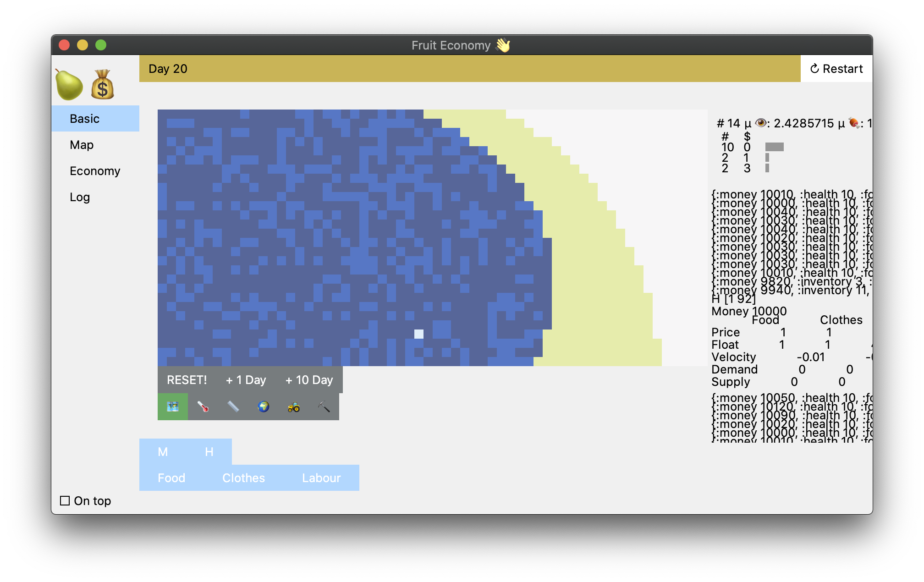924x582 pixels.
Task: Click the Restart button
Action: (x=836, y=68)
